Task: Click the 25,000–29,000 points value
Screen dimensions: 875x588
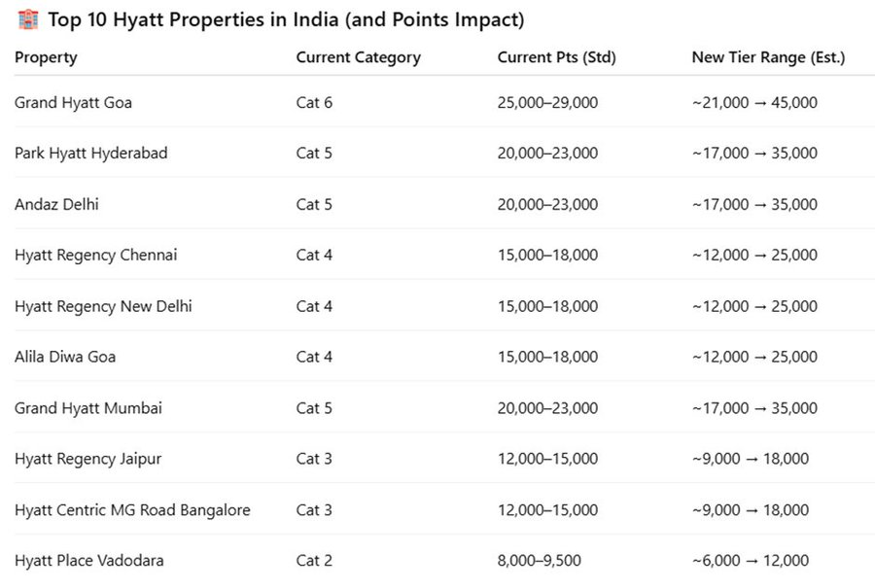Action: click(547, 102)
